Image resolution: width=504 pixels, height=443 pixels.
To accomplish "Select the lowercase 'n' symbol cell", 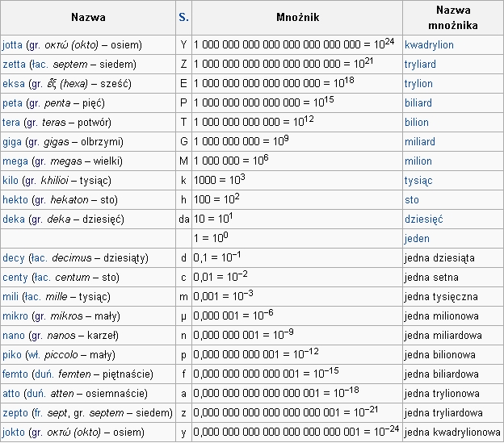I will coord(183,336).
